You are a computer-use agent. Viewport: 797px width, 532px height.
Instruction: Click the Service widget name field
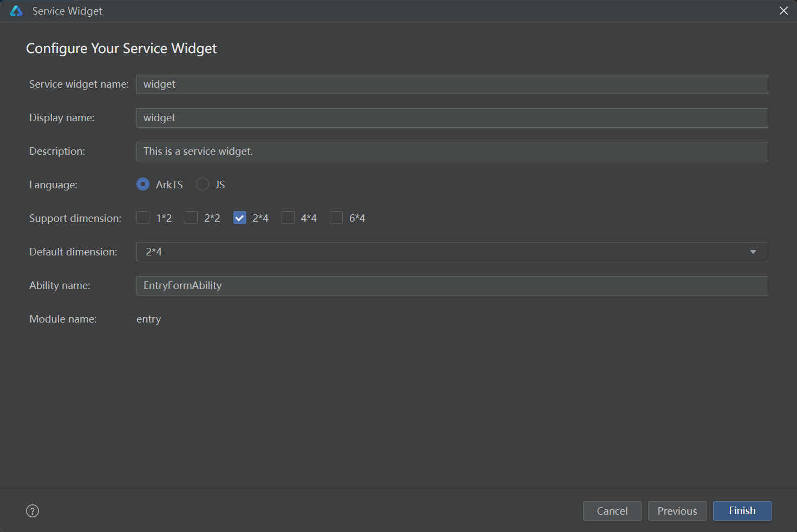coord(452,84)
